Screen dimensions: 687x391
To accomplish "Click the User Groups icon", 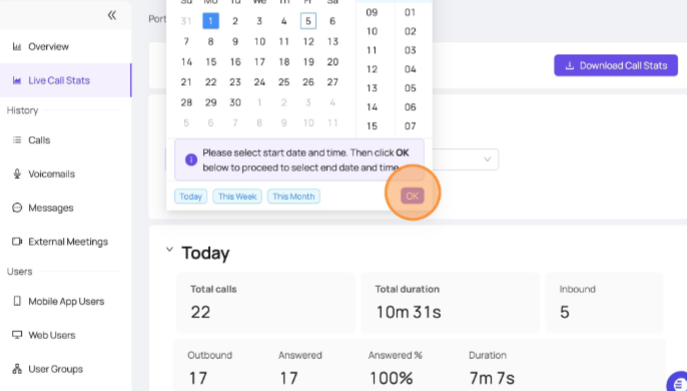I will [x=17, y=369].
